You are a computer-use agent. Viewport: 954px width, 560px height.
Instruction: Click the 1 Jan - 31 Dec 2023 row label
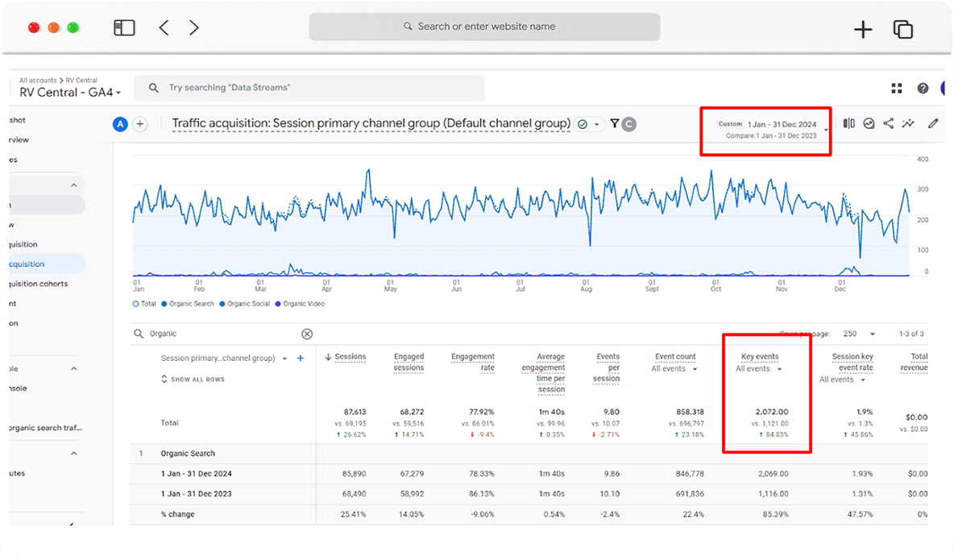196,494
